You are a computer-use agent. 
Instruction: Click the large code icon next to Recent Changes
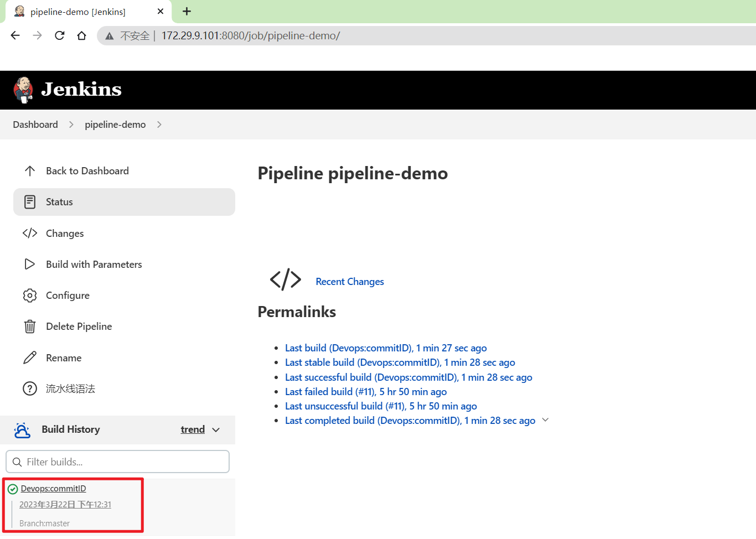[x=286, y=279]
